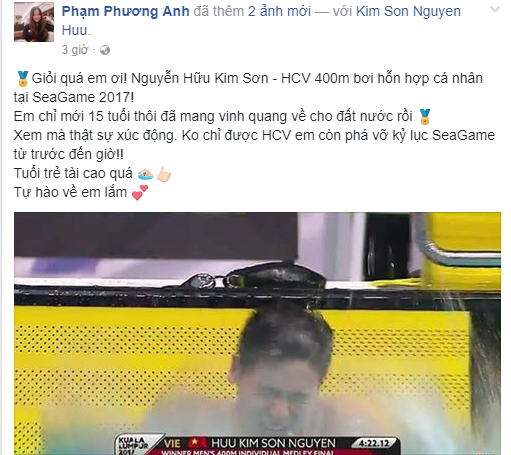This screenshot has height=455, width=511.
Task: Click the 'VIE' country code label
Action: click(172, 443)
